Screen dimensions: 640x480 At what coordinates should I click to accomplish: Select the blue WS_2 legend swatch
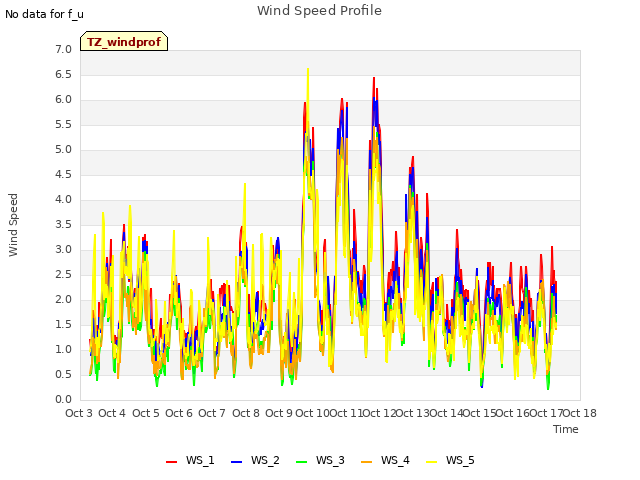point(236,461)
